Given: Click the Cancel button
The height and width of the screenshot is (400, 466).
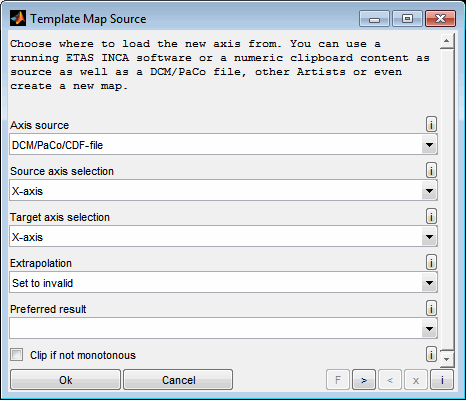Looking at the screenshot, I should pyautogui.click(x=178, y=380).
